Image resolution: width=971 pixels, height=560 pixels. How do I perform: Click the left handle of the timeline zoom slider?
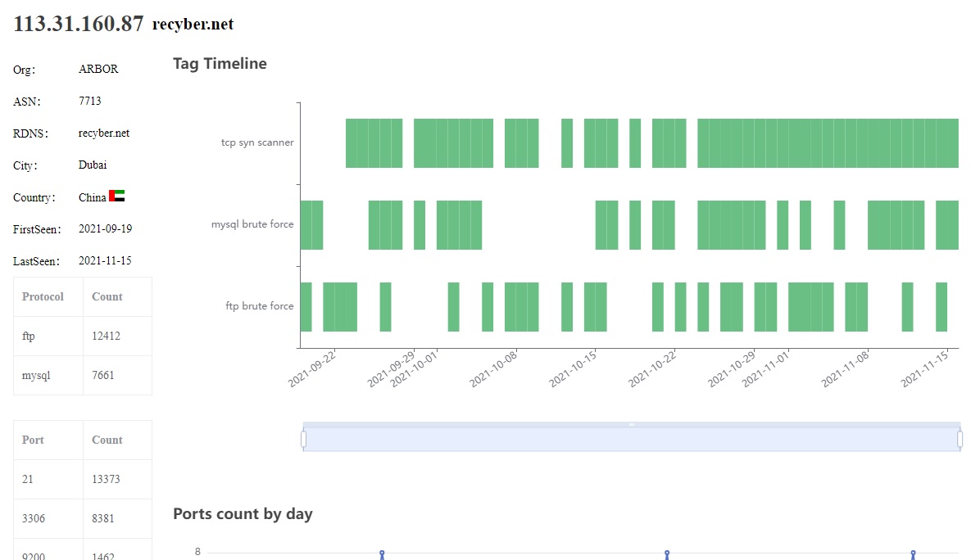coord(303,440)
